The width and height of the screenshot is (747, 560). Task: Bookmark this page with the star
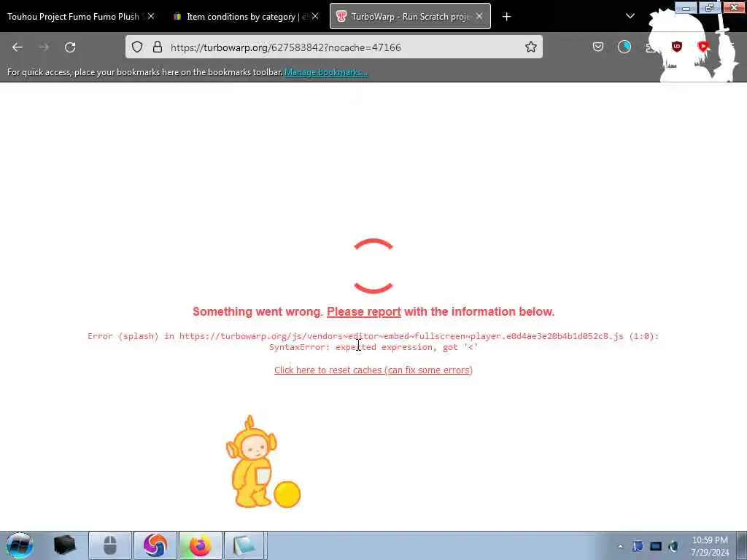531,47
